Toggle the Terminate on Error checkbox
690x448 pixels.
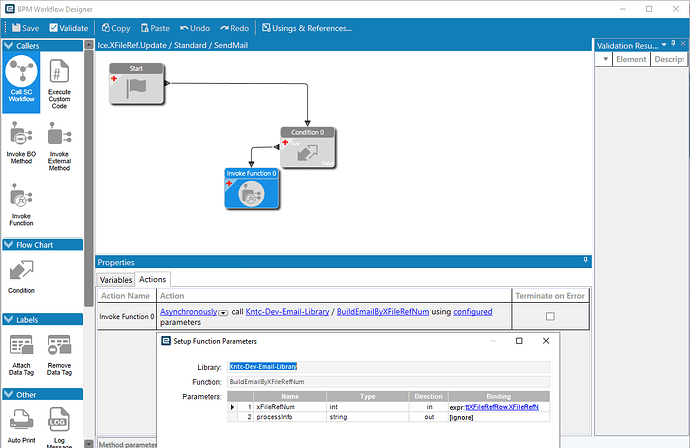[549, 316]
